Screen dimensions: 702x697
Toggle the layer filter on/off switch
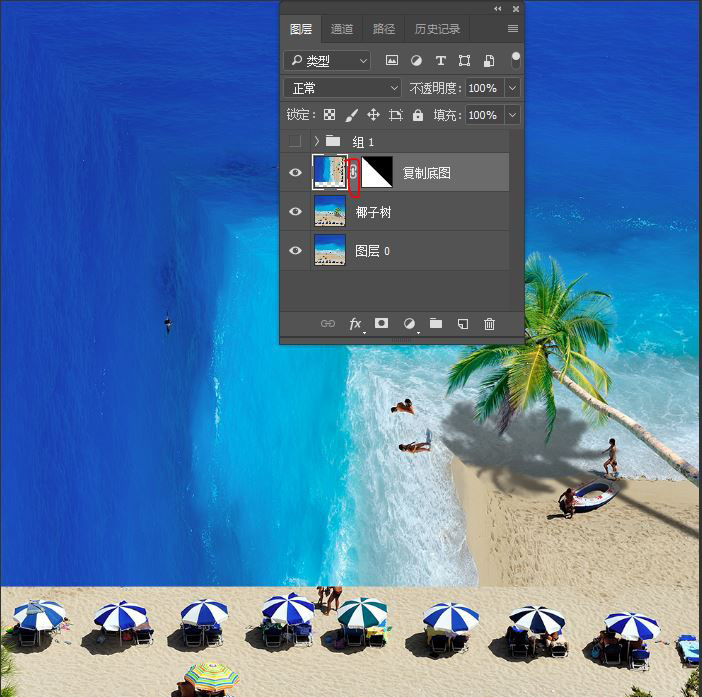[x=516, y=60]
